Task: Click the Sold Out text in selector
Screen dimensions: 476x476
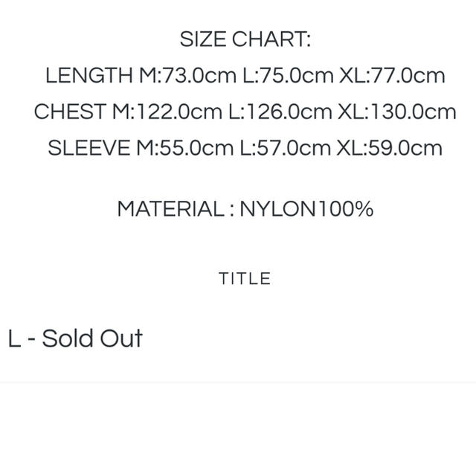Action: tap(92, 338)
